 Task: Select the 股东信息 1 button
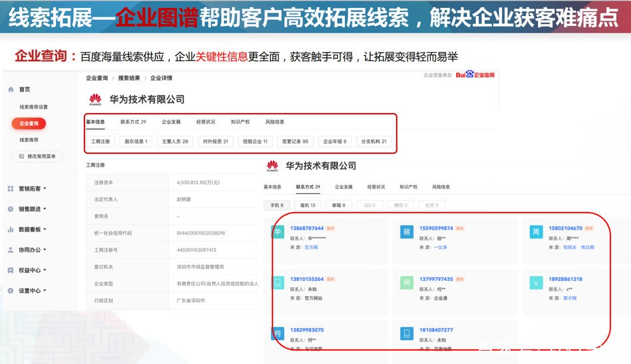click(136, 141)
